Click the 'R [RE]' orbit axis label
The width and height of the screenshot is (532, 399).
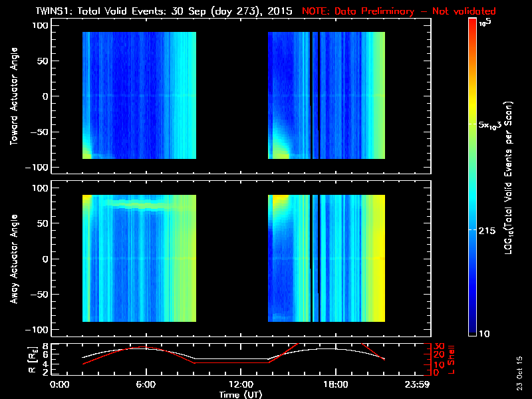click(32, 359)
